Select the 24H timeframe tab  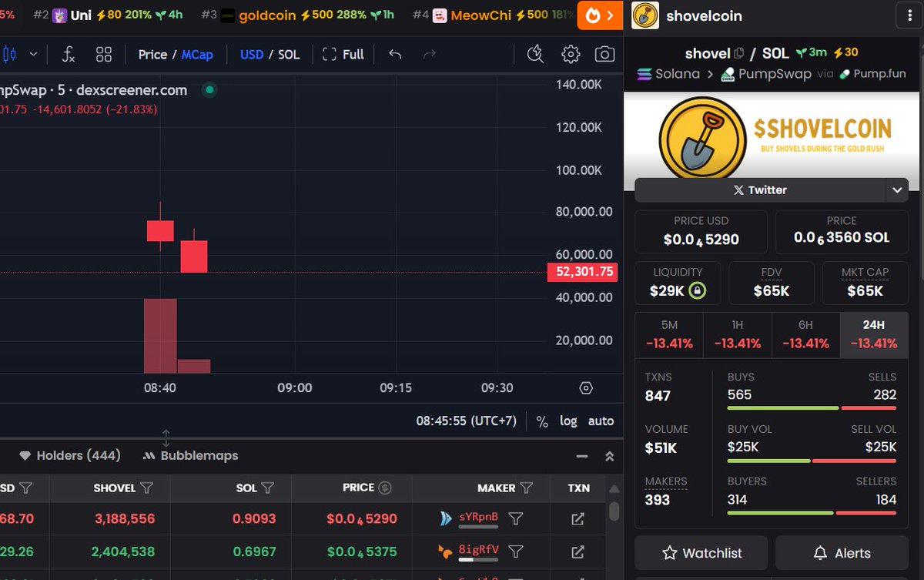[873, 335]
